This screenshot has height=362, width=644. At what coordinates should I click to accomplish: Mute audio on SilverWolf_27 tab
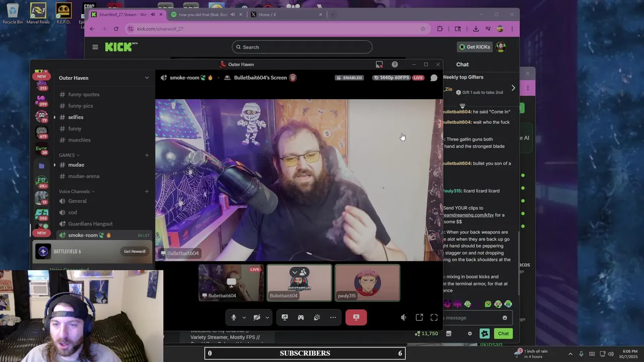coord(153,15)
